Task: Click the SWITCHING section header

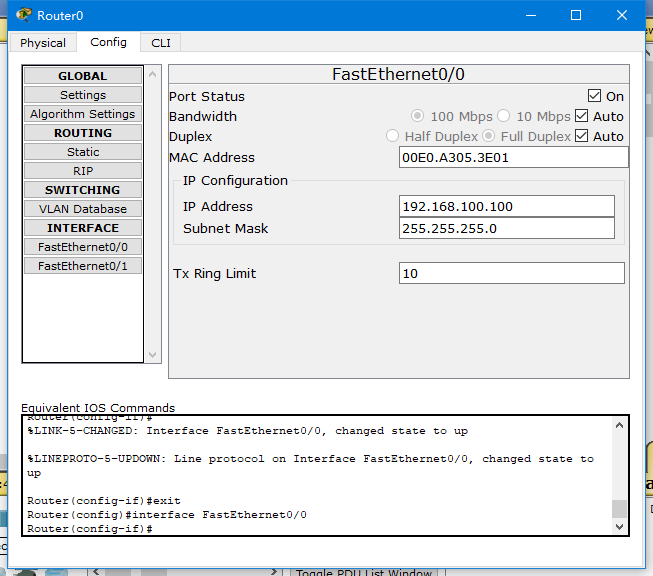Action: (x=83, y=190)
